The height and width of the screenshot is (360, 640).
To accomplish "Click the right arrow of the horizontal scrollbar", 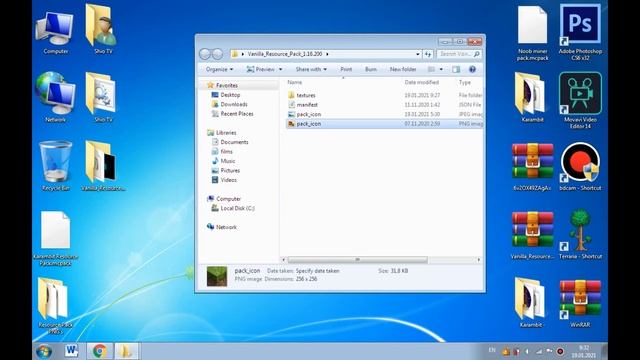I will click(479, 260).
